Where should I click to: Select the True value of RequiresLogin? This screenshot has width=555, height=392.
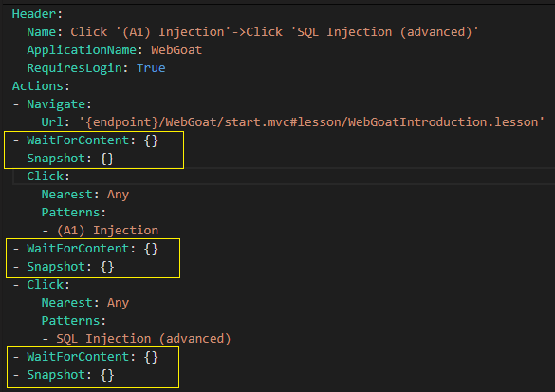151,68
